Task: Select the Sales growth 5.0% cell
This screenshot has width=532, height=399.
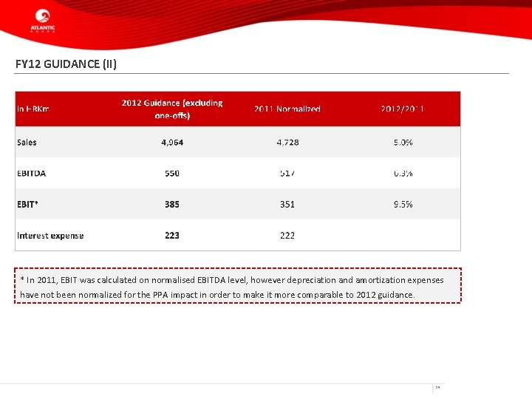Action: [x=403, y=142]
